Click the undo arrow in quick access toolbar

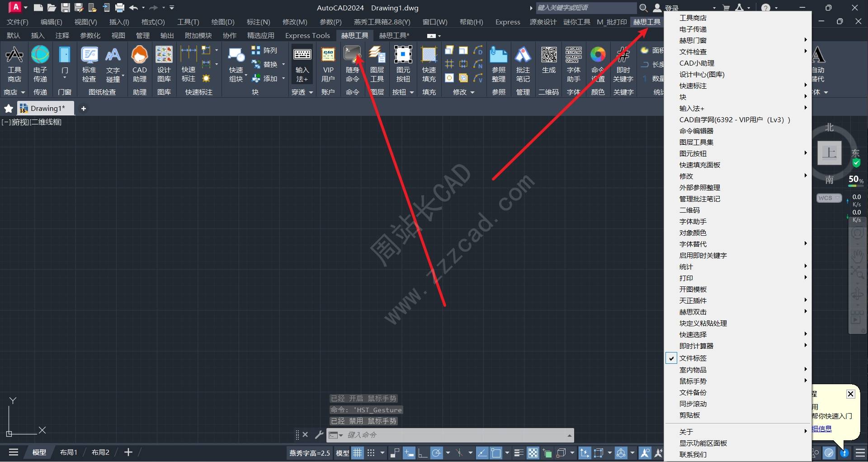point(133,8)
